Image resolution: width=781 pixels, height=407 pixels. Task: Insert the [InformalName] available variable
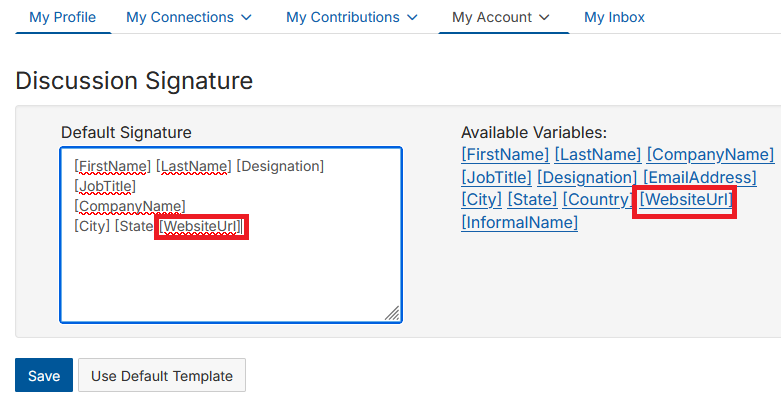coord(519,222)
